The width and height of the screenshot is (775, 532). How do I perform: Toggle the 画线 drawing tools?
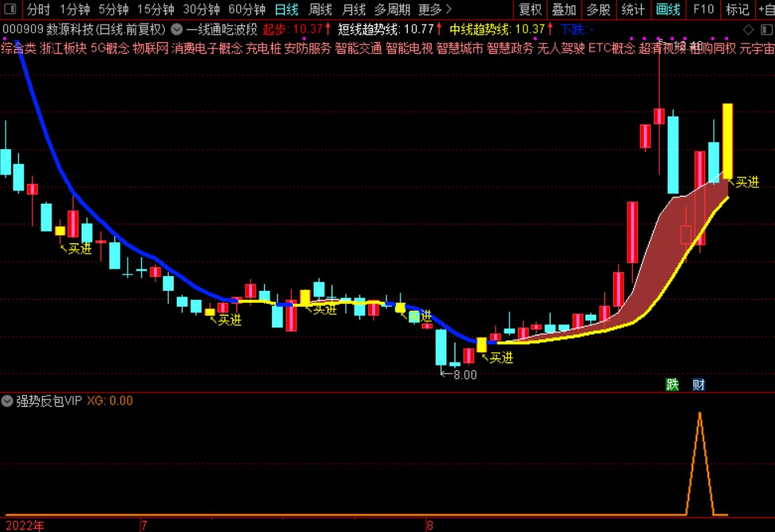668,10
